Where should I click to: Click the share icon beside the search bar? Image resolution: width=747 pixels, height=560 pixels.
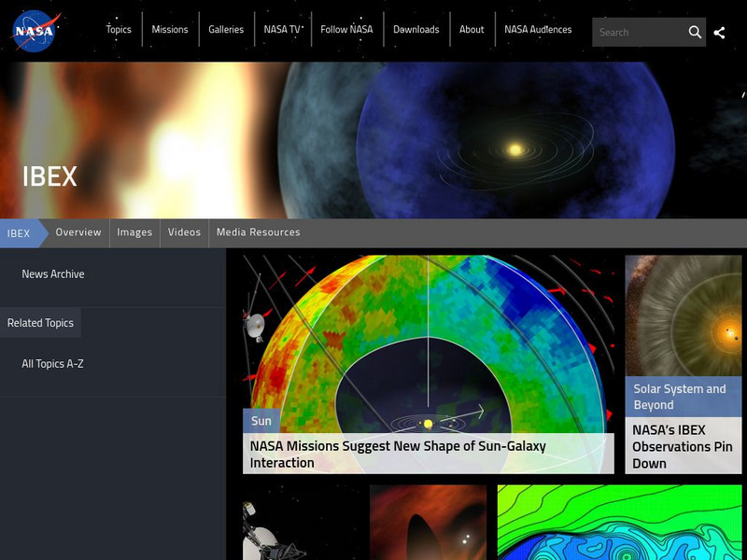[x=721, y=31]
